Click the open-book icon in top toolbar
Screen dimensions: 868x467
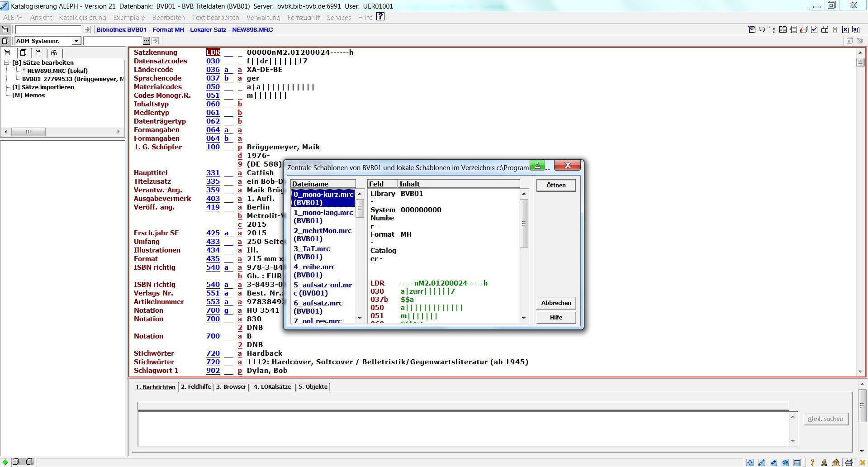coord(783,29)
